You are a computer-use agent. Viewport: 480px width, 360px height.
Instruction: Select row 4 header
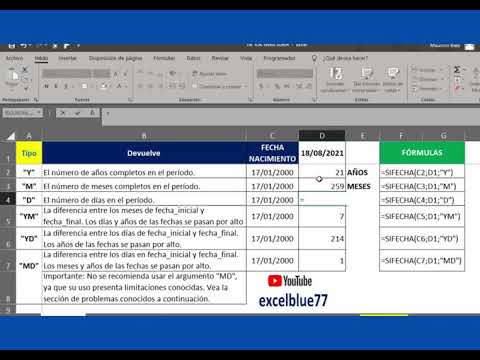click(8, 200)
